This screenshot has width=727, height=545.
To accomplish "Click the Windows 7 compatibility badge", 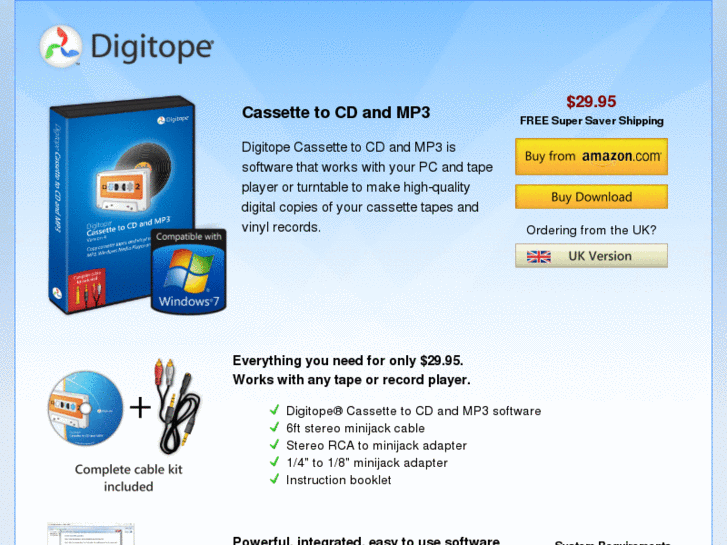I will coord(189,271).
